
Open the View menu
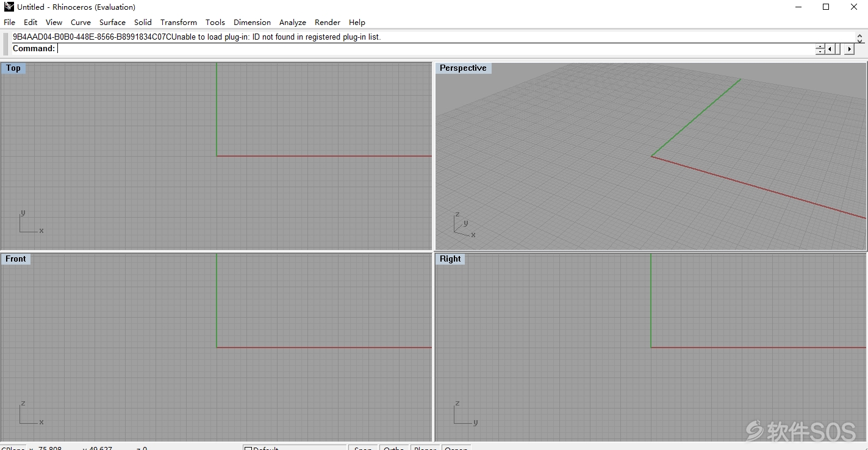[x=54, y=22]
